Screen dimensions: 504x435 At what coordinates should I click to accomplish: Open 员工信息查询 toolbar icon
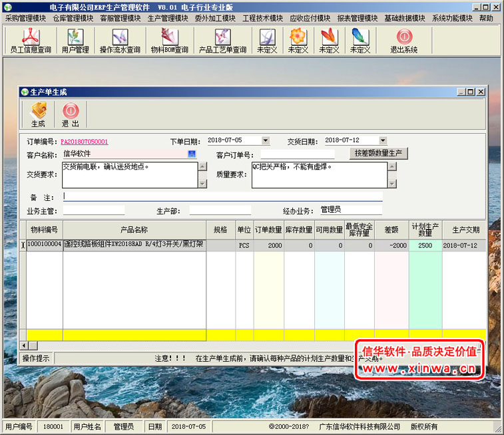31,41
